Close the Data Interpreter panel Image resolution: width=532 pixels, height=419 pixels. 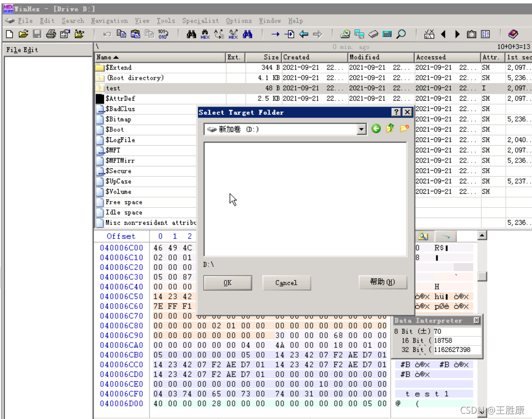[x=476, y=320]
